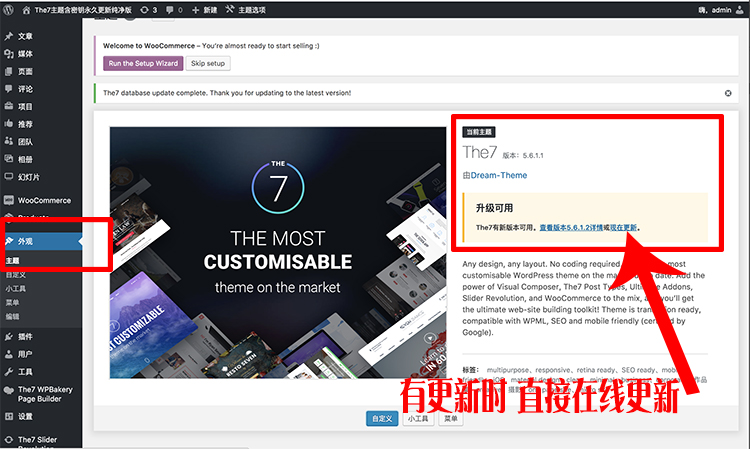Screen dimensions: 750x449
Task: Click the 新建 plus button
Action: [204, 10]
